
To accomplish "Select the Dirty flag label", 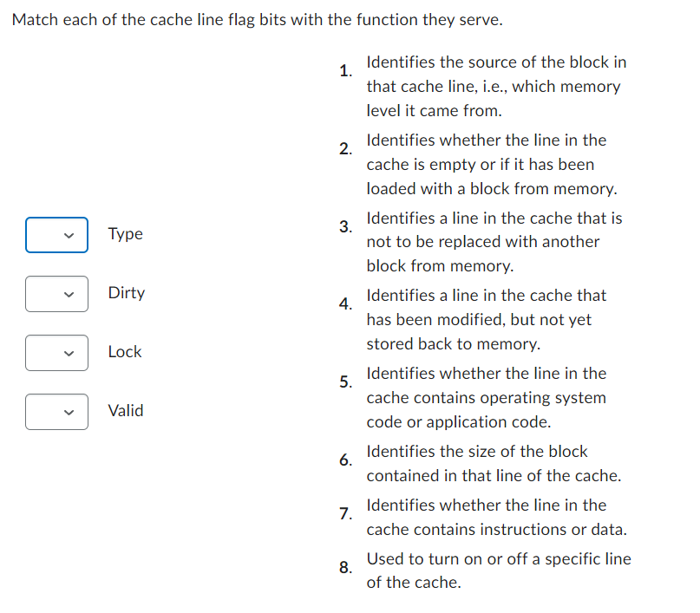I will [x=127, y=293].
